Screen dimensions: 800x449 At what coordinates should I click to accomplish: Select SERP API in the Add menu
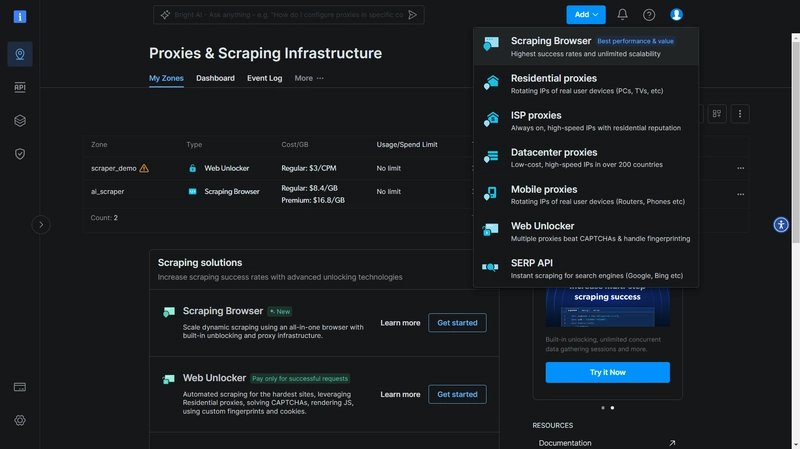pos(586,268)
